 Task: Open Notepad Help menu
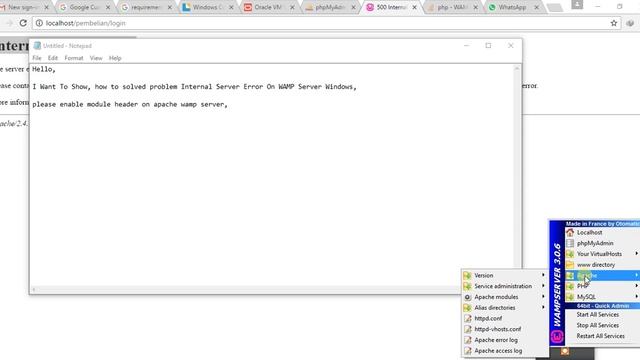click(115, 58)
